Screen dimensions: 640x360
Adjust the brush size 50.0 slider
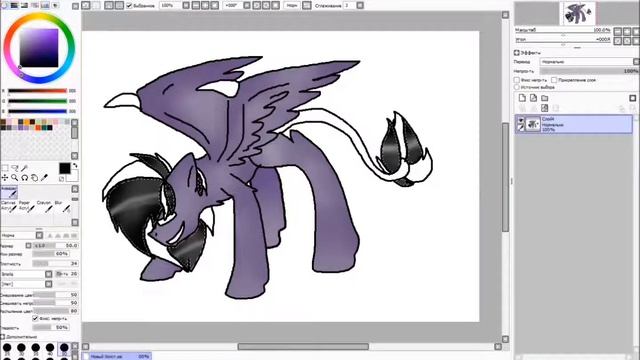click(x=56, y=245)
